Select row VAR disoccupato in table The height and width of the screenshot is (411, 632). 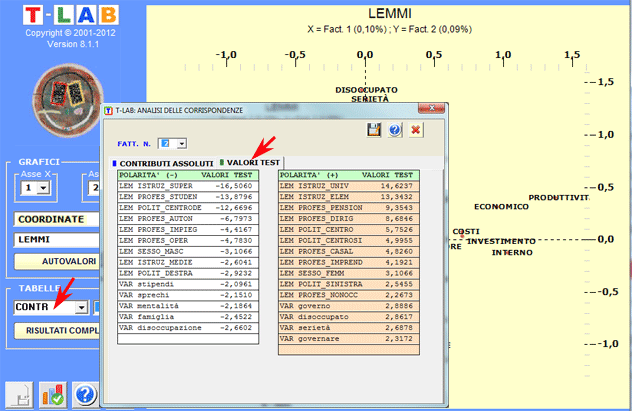point(349,316)
